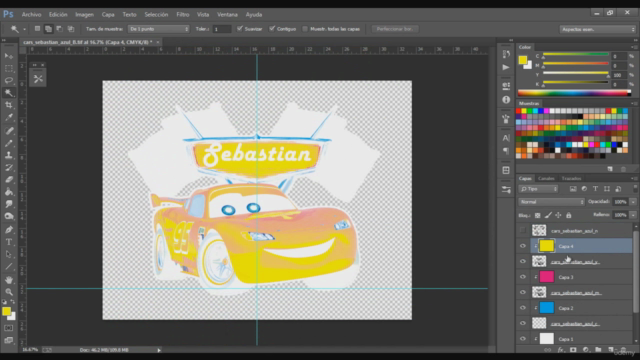Screen dimensions: 640x360
Task: Open Tam. de muestra dropdown
Action: 159,29
